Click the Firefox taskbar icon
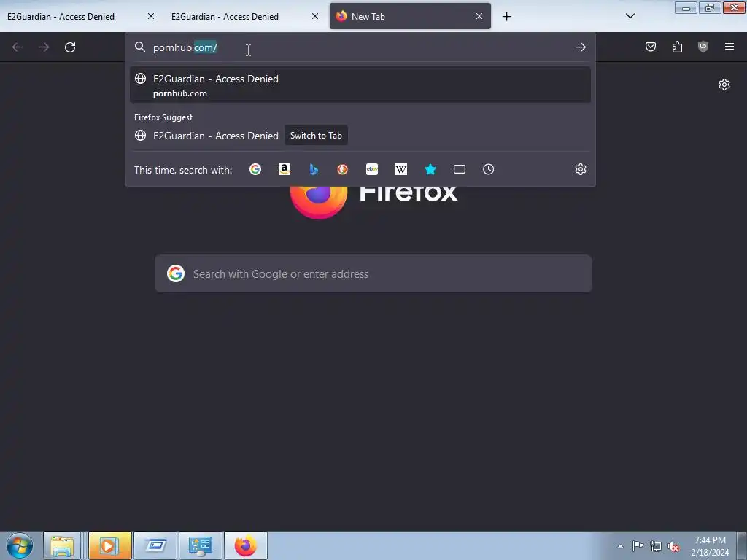Viewport: 747px width, 560px height. coord(246,545)
